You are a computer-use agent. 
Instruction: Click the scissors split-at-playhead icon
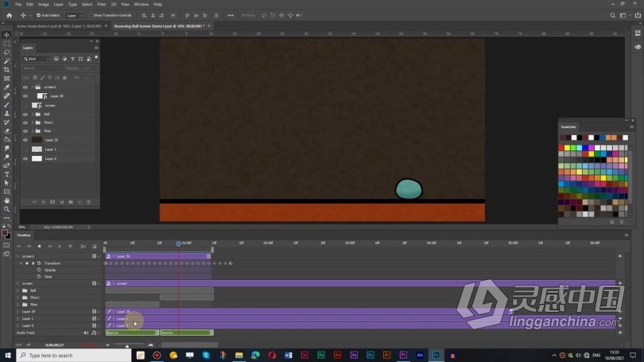(83, 246)
